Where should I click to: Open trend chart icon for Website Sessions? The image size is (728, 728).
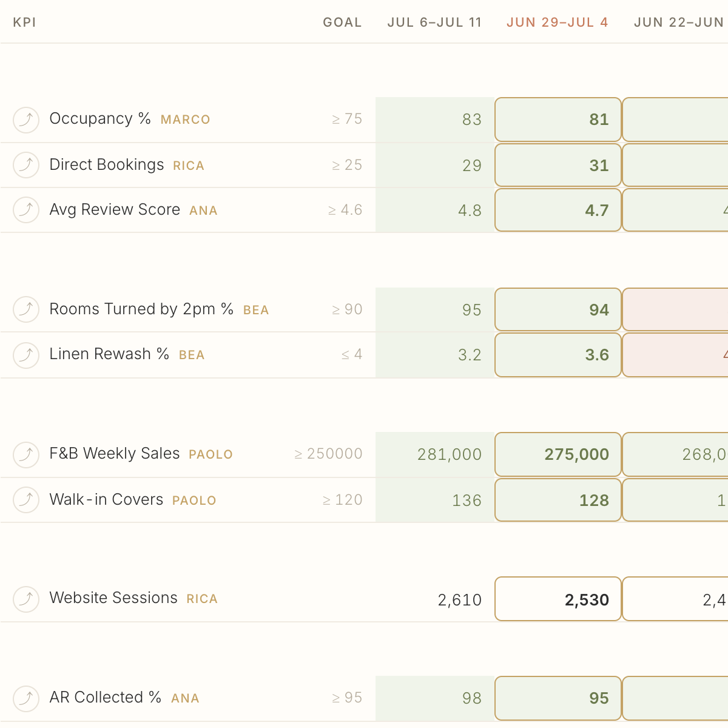coord(26,599)
